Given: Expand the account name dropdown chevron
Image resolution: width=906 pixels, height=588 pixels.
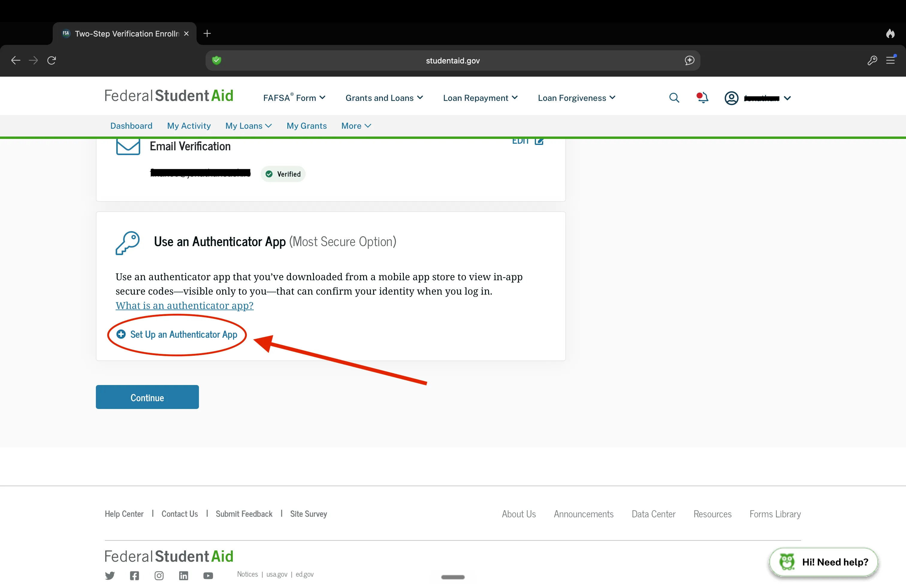Looking at the screenshot, I should (x=788, y=98).
